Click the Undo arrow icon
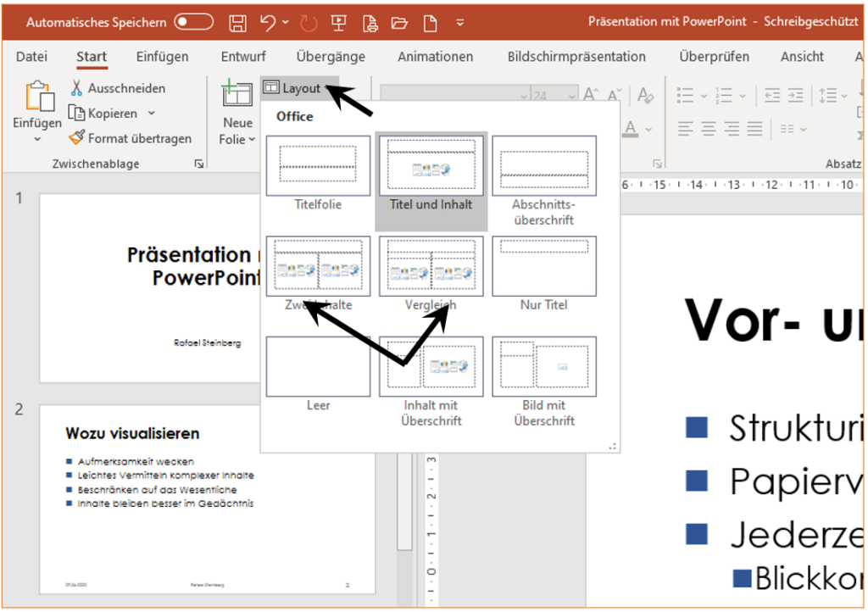Screen dimensions: 868x612 (x=268, y=23)
